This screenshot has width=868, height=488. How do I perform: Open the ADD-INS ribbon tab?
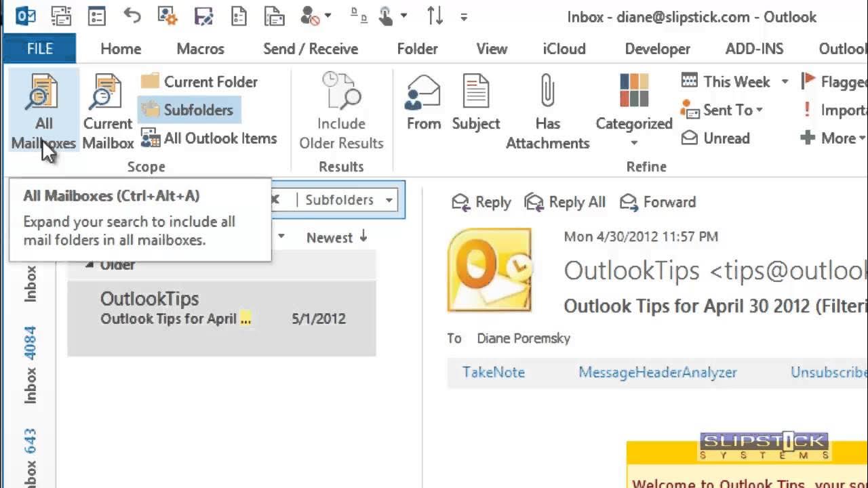pos(754,49)
